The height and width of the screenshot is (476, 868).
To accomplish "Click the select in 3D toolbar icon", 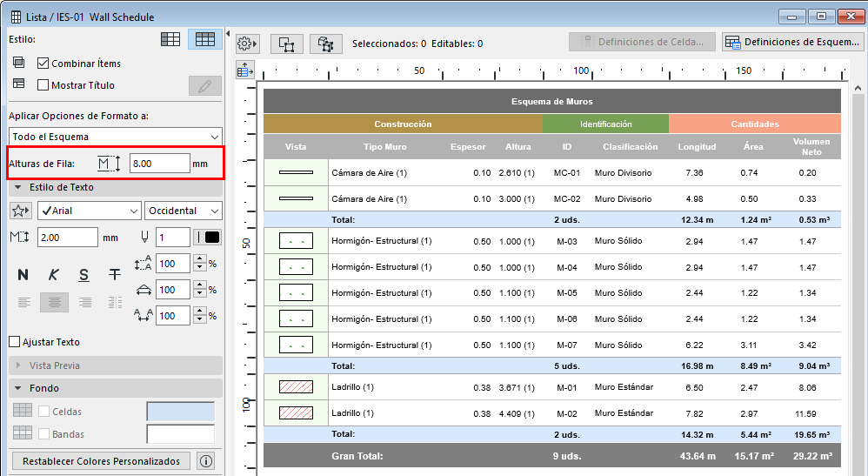I will 325,44.
